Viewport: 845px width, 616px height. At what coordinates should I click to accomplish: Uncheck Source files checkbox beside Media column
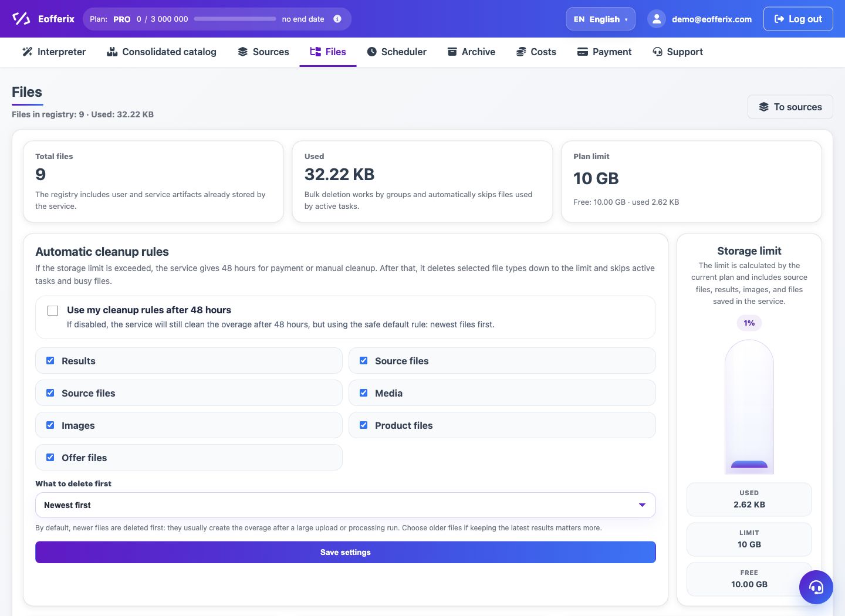coord(364,361)
